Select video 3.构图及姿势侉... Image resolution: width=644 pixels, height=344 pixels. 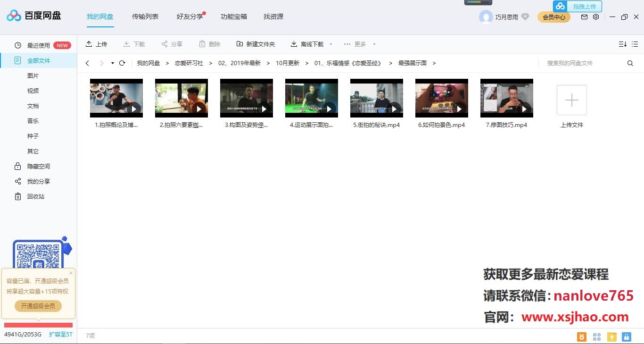247,104
